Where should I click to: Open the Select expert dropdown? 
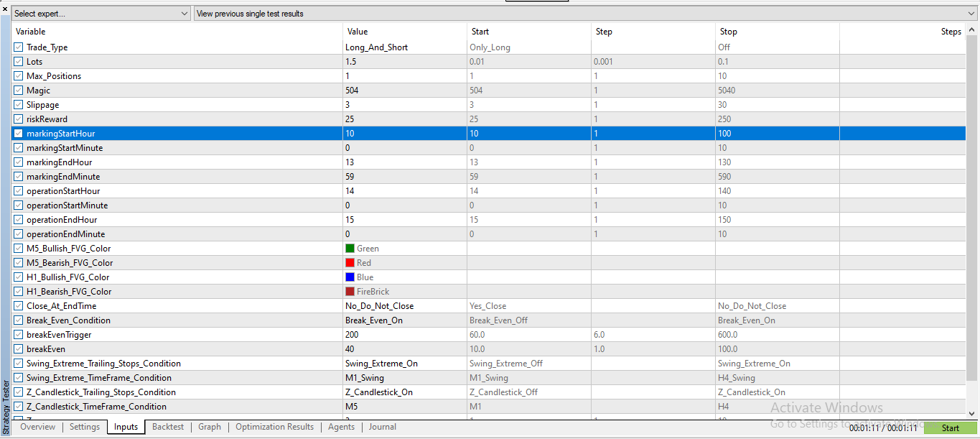(x=101, y=13)
